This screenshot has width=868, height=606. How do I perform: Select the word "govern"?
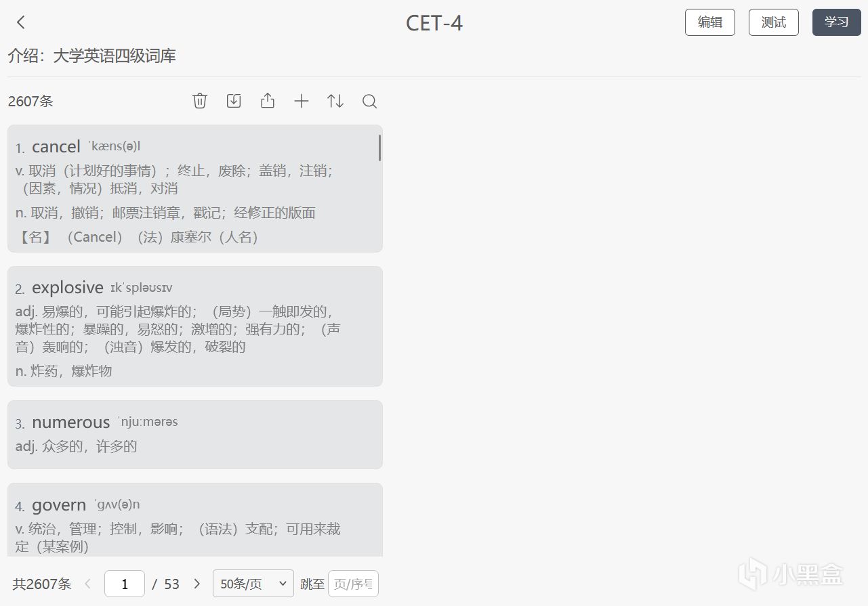tap(59, 505)
